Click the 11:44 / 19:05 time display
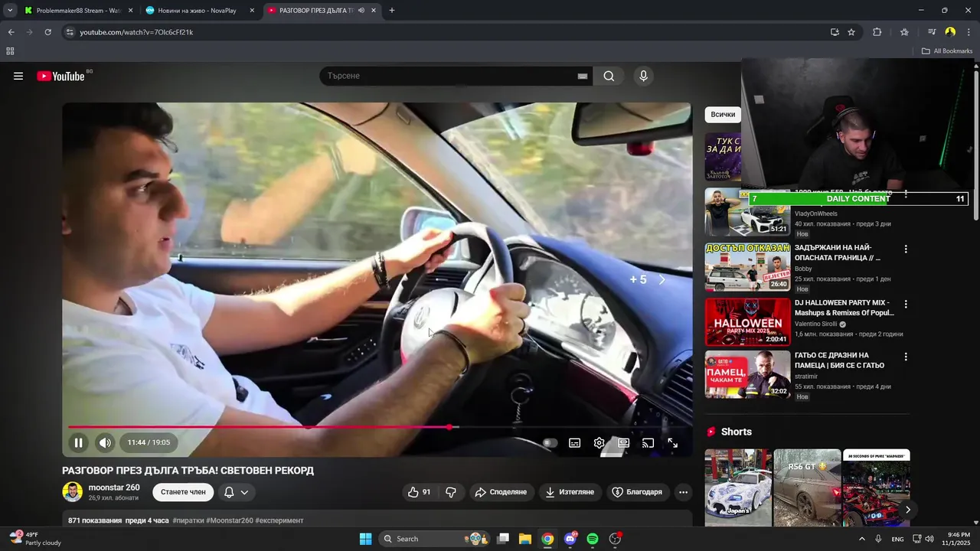 [x=149, y=442]
